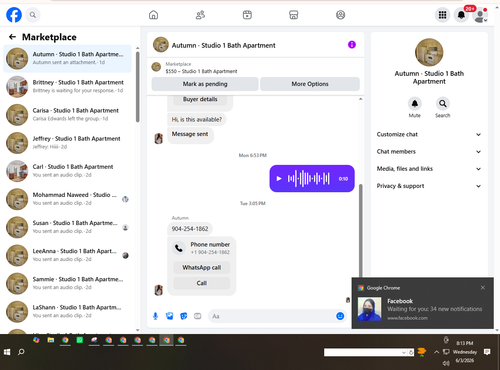
Task: Open Sammie - Studio 1 Bath conversation
Action: (x=67, y=284)
